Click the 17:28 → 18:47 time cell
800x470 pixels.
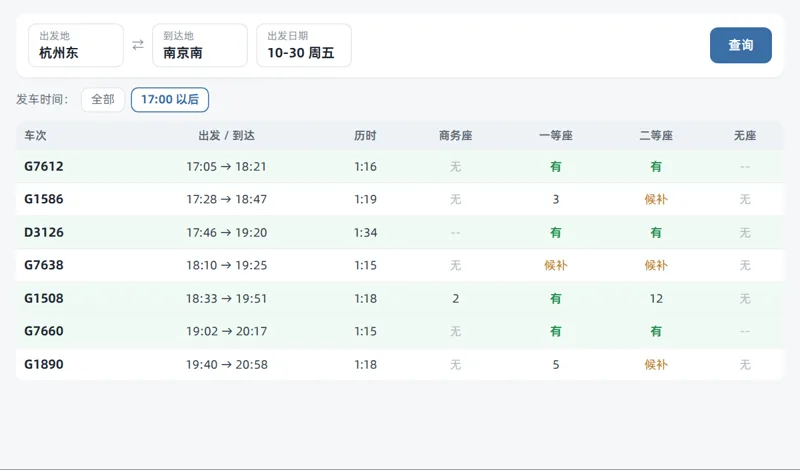(227, 199)
